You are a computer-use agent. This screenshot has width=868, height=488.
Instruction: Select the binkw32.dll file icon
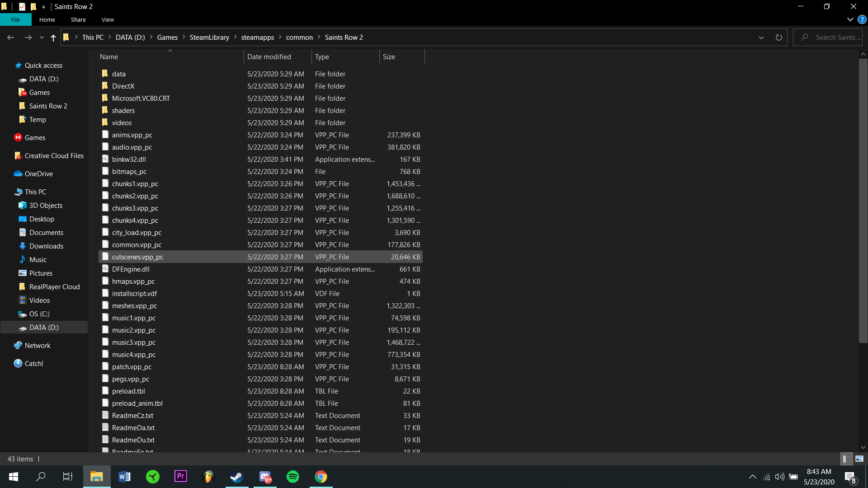[105, 159]
